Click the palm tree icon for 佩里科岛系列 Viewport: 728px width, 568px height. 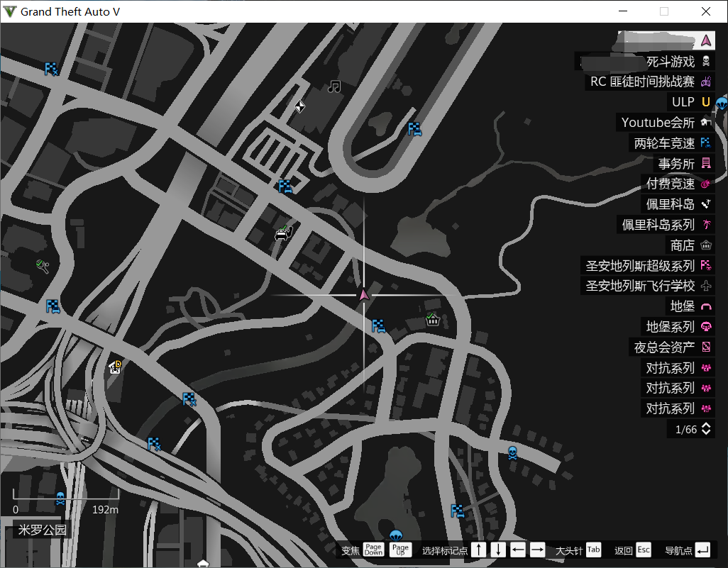pyautogui.click(x=706, y=225)
